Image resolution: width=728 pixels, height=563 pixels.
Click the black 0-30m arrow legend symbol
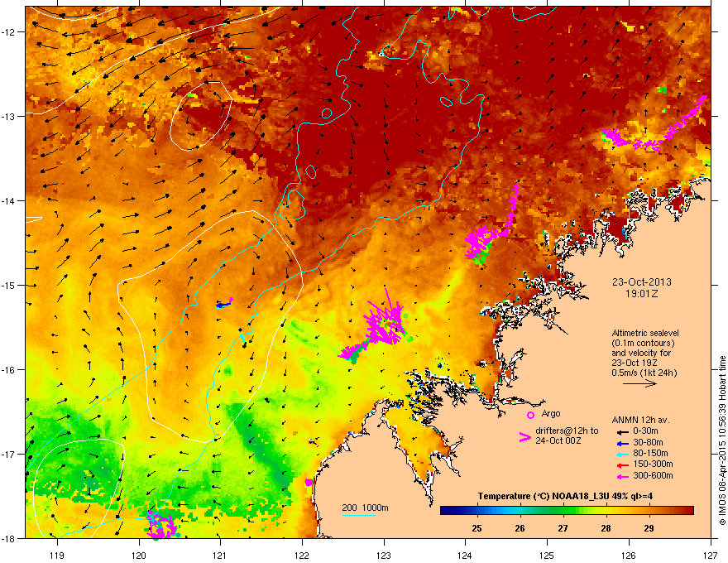[622, 431]
